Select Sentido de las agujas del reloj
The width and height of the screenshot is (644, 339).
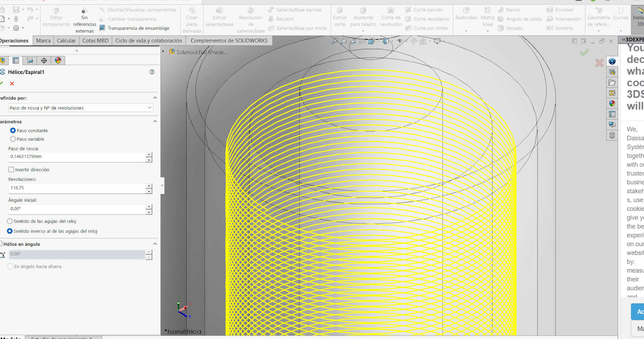tap(10, 221)
